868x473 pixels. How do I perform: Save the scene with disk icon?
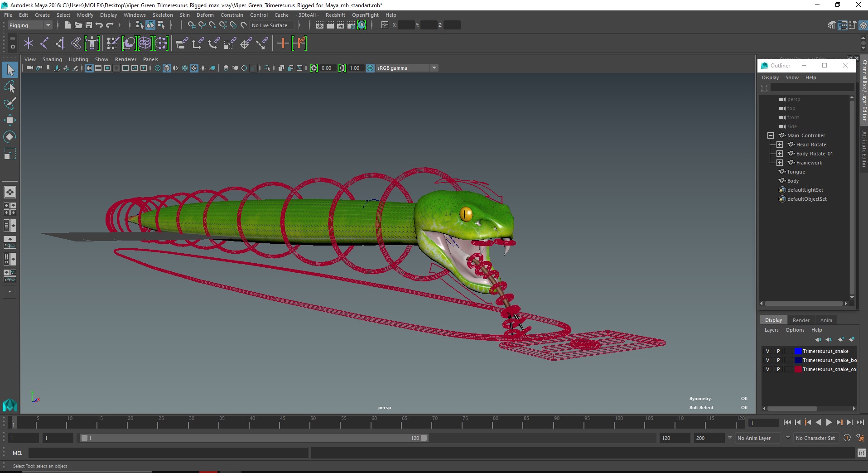(x=89, y=25)
